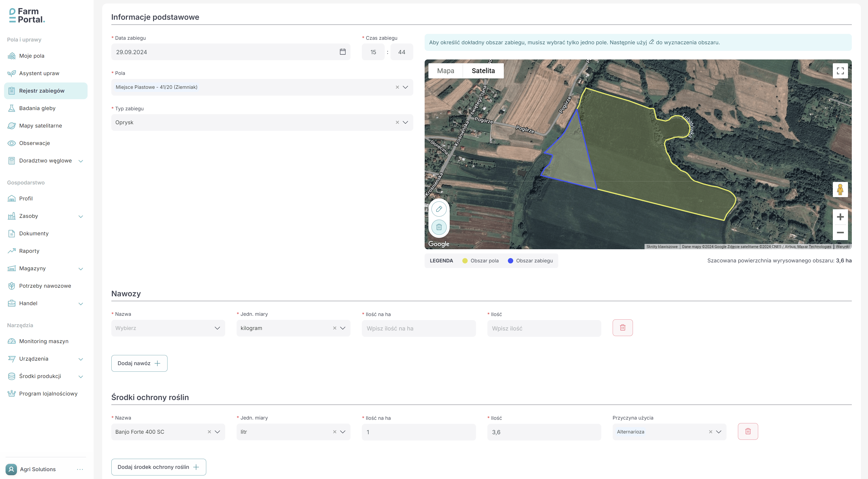The height and width of the screenshot is (479, 868).
Task: Open Badania gleby
Action: point(46,108)
